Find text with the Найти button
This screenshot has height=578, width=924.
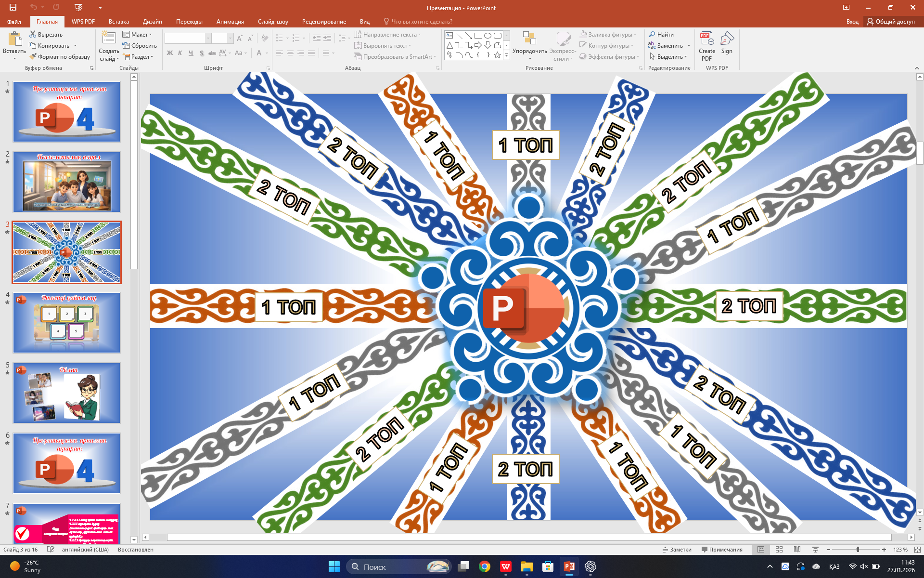(661, 35)
